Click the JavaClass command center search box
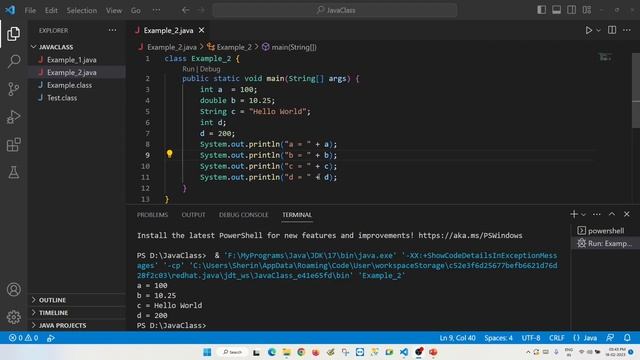 tap(335, 10)
